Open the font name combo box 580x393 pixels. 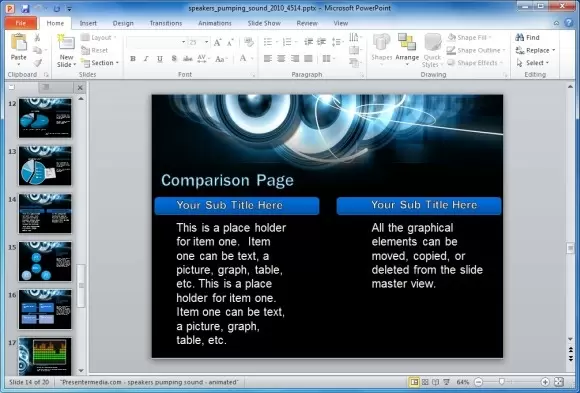tap(156, 42)
